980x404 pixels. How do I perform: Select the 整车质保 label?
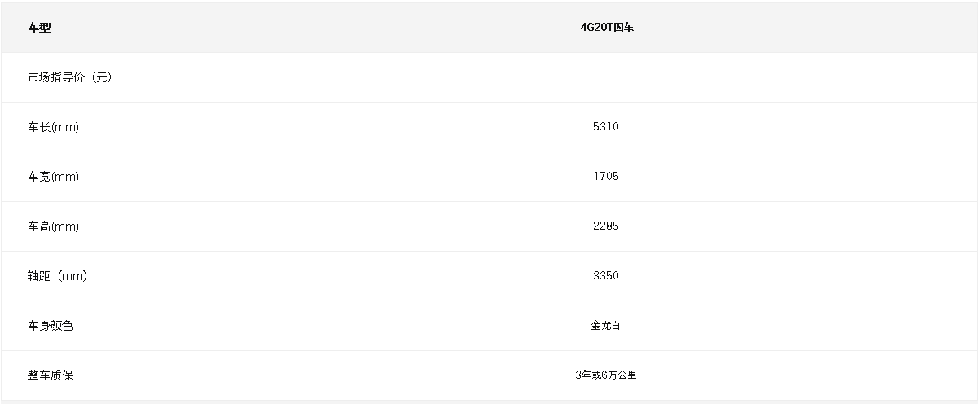[x=50, y=375]
